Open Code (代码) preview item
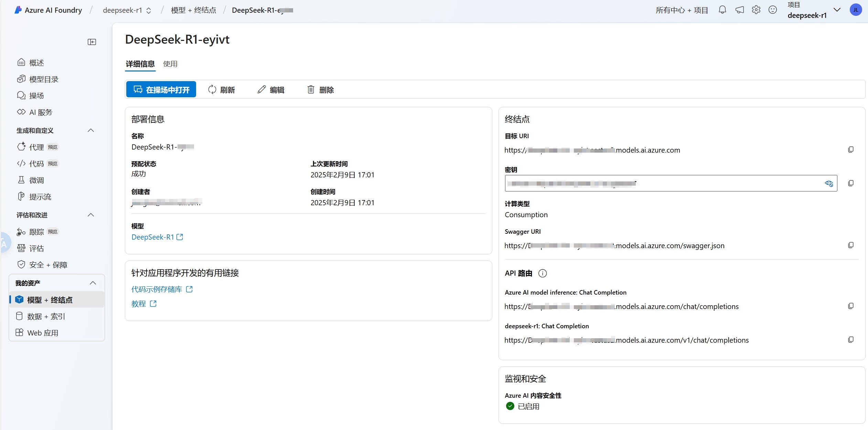The width and height of the screenshot is (868, 430). click(x=38, y=164)
